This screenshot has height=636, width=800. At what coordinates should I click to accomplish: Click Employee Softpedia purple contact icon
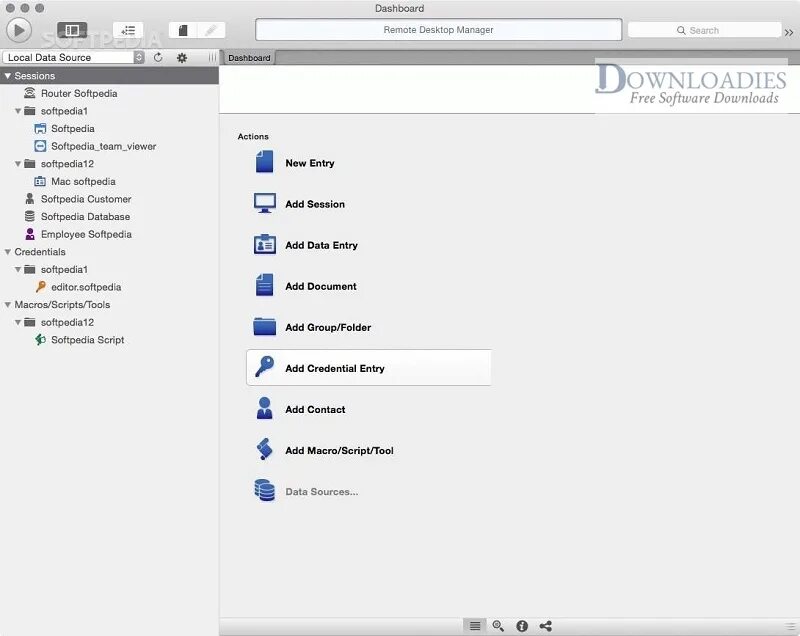(x=30, y=234)
